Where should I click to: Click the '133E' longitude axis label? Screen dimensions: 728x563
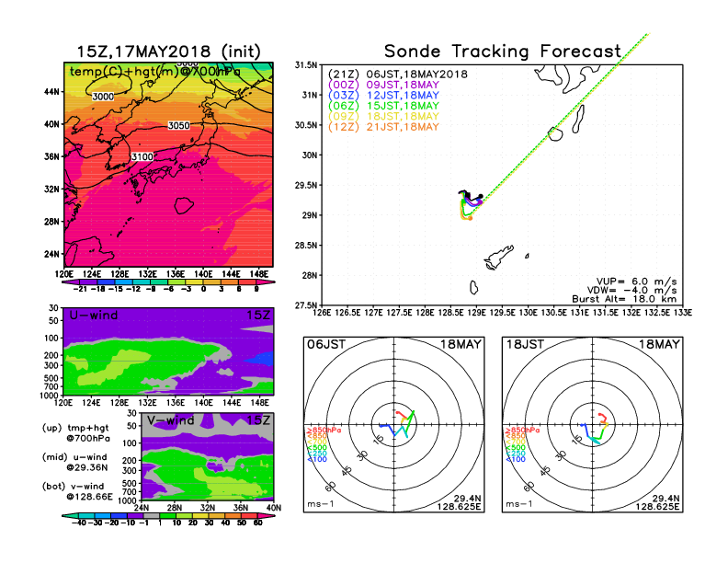tap(682, 313)
